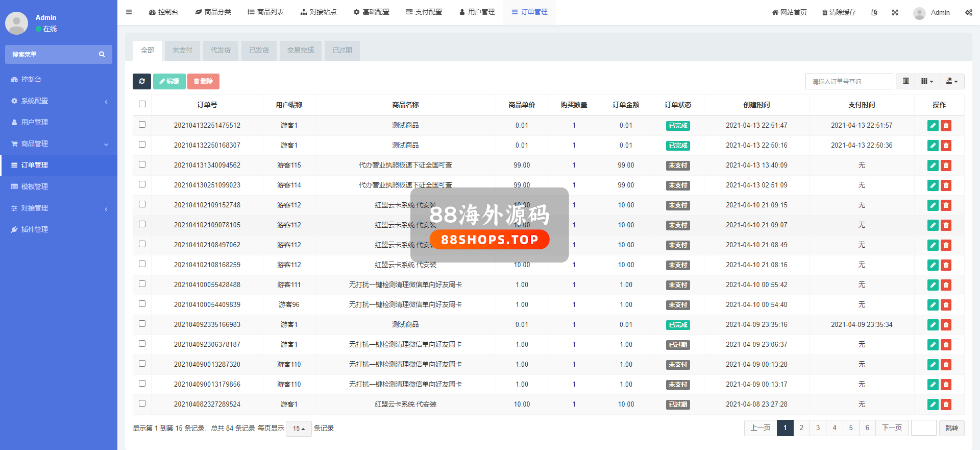Switch to the 未支付 tab
The height and width of the screenshot is (450, 980).
click(182, 51)
